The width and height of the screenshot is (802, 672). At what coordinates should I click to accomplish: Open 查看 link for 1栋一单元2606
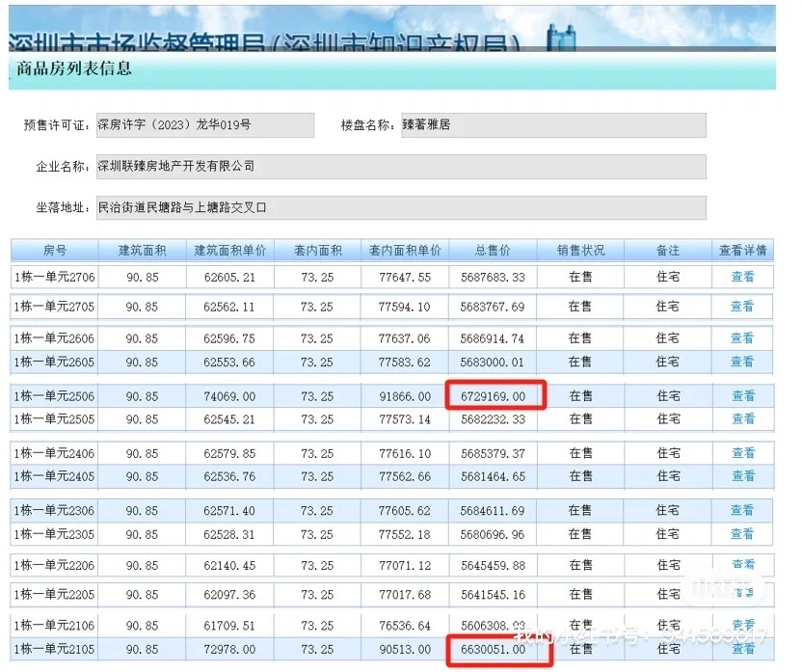[x=742, y=338]
